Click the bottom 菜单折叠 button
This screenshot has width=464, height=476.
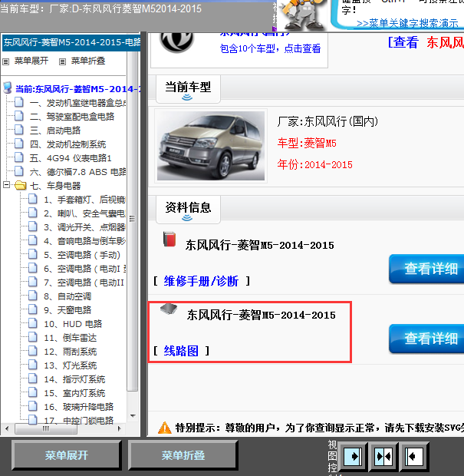click(x=183, y=455)
